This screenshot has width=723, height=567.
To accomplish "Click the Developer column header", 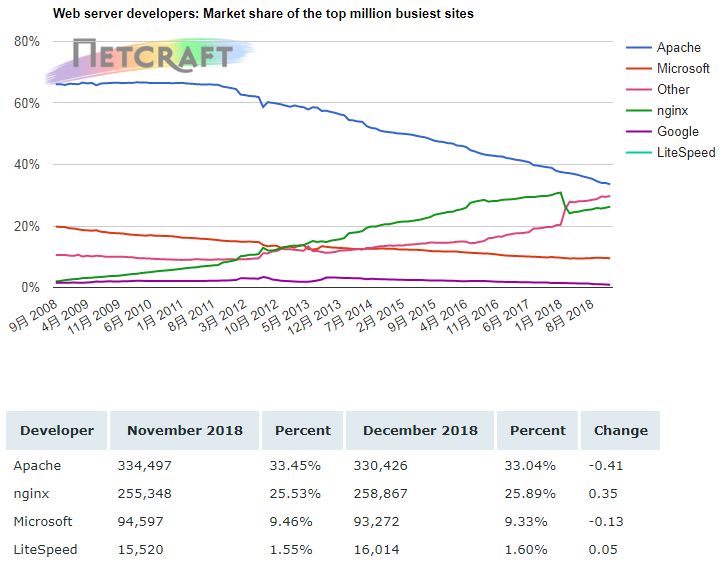I will click(x=57, y=431).
